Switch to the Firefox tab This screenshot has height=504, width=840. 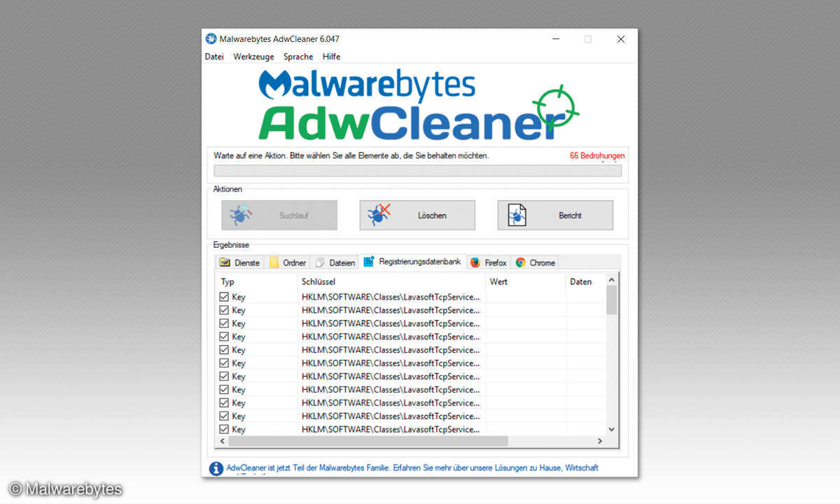tap(489, 263)
